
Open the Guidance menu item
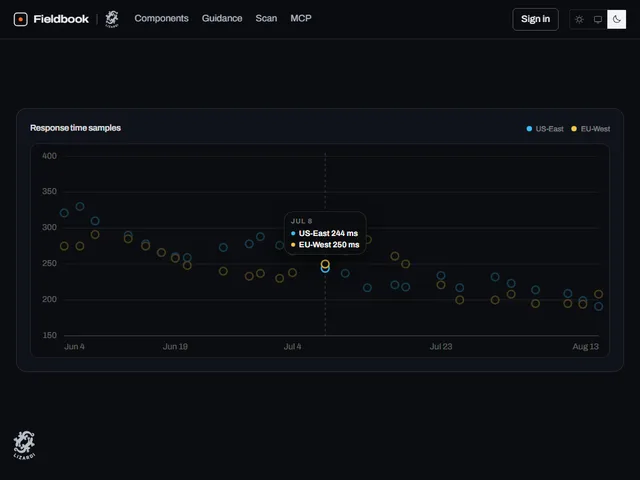click(222, 18)
